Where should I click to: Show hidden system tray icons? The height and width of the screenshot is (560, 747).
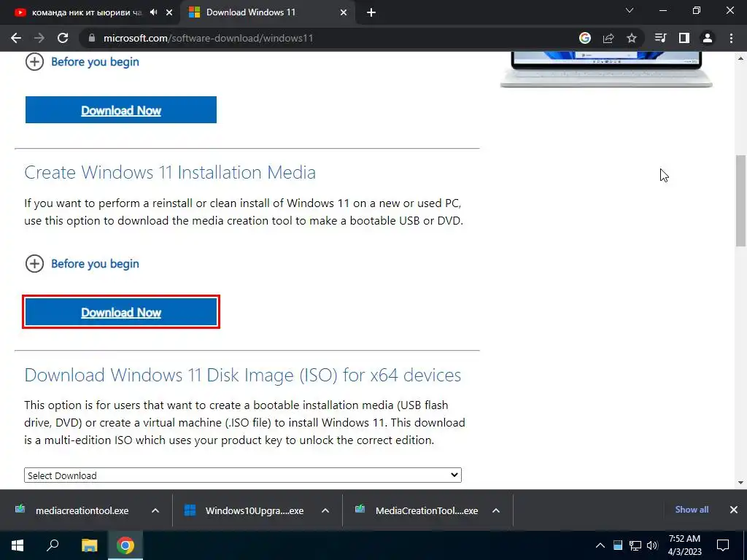pos(600,545)
